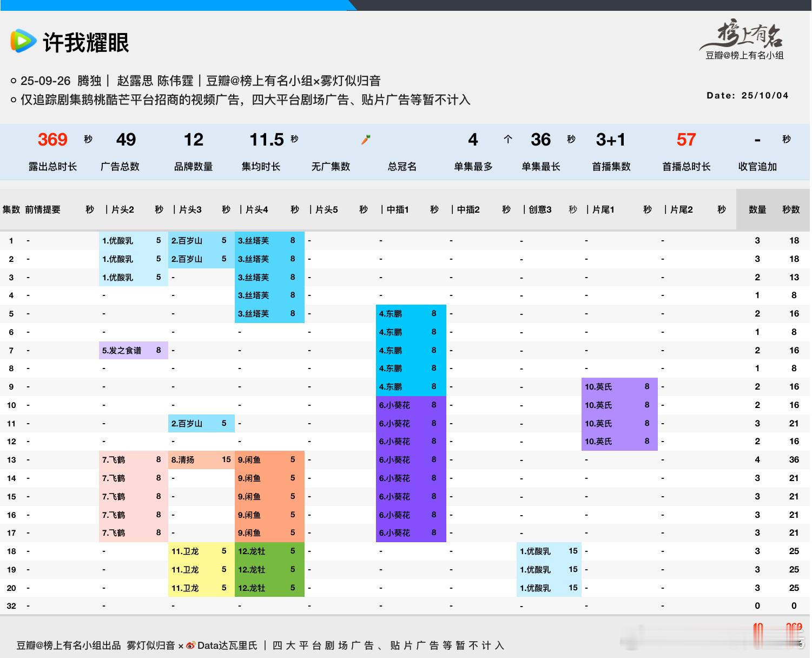Click the 豆瓣@榜上有名小组 text under the logo
The height and width of the screenshot is (658, 812).
click(x=744, y=55)
